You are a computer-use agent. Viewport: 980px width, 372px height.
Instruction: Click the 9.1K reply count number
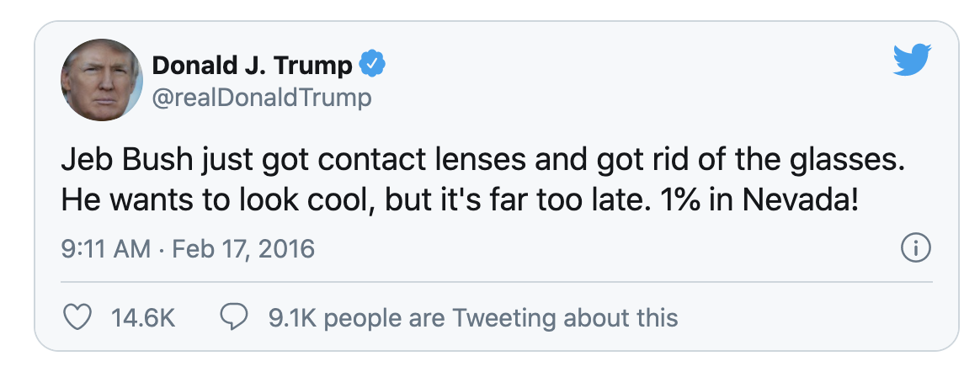click(293, 318)
